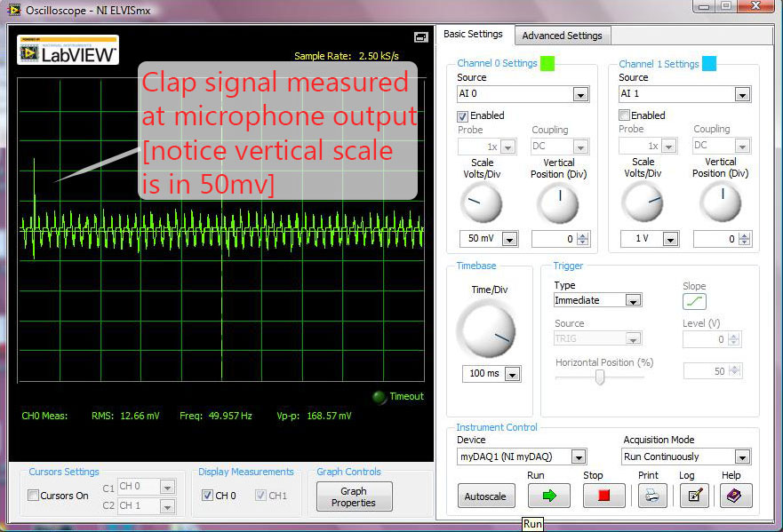Click the LabVIEW logo
Screen dimensions: 783x532
68,50
